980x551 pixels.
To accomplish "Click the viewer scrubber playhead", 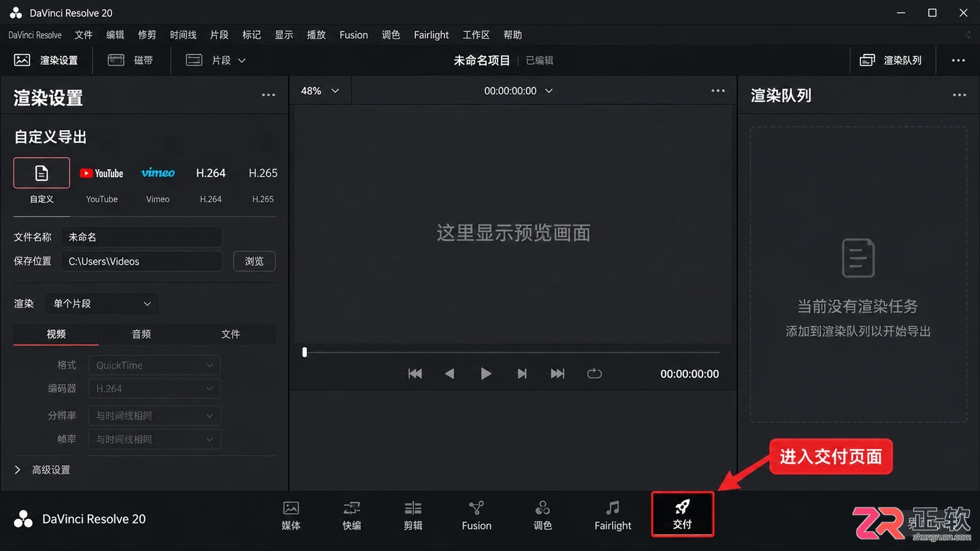I will pos(305,352).
